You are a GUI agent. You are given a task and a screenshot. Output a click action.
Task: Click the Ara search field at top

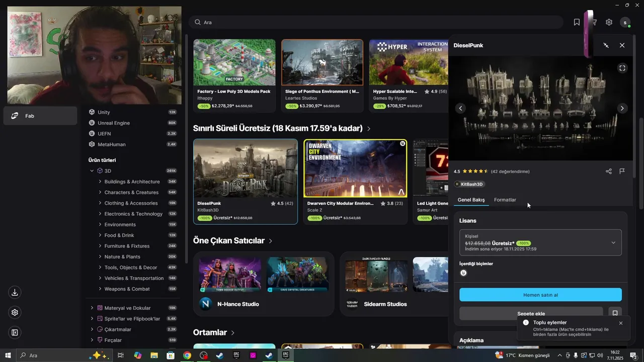pos(376,22)
